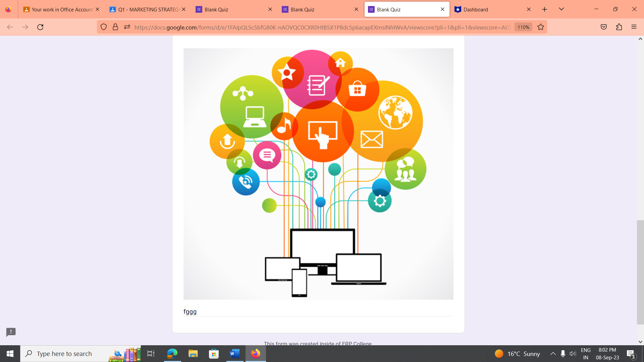This screenshot has width=644, height=362.
Task: Open a new browser tab
Action: (x=544, y=9)
